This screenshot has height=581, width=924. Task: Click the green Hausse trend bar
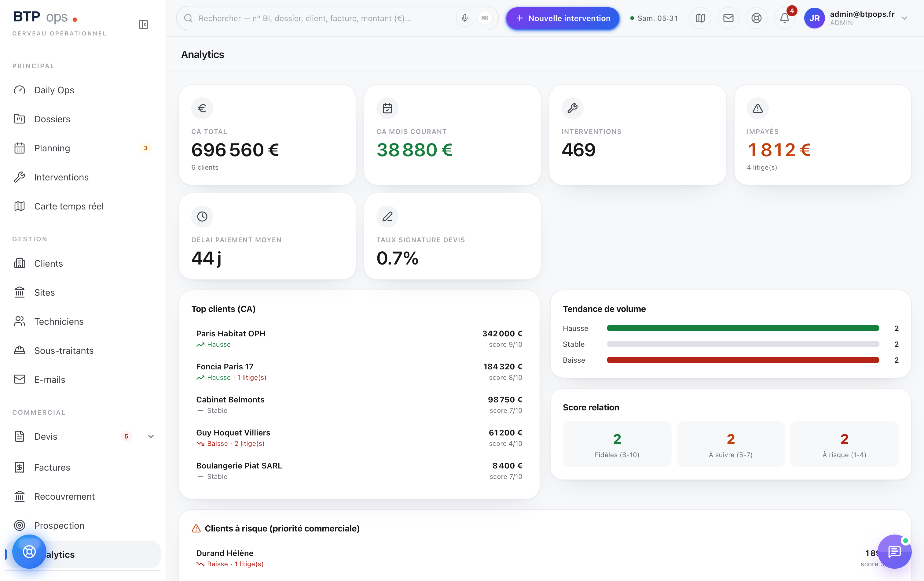coord(743,328)
